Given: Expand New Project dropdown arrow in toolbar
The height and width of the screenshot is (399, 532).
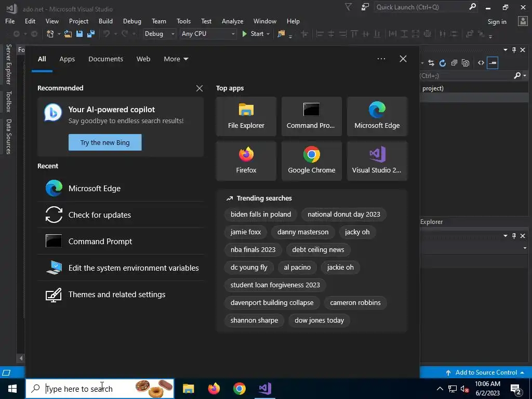Looking at the screenshot, I should (x=59, y=34).
